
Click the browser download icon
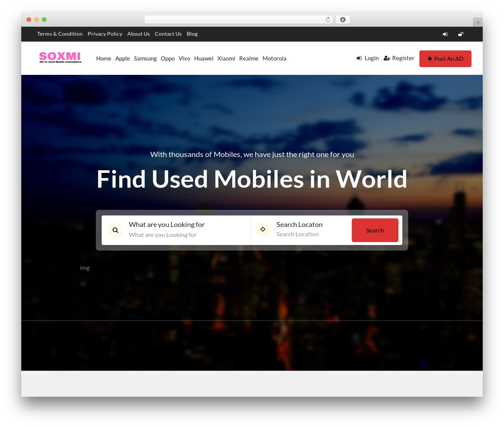click(x=343, y=20)
